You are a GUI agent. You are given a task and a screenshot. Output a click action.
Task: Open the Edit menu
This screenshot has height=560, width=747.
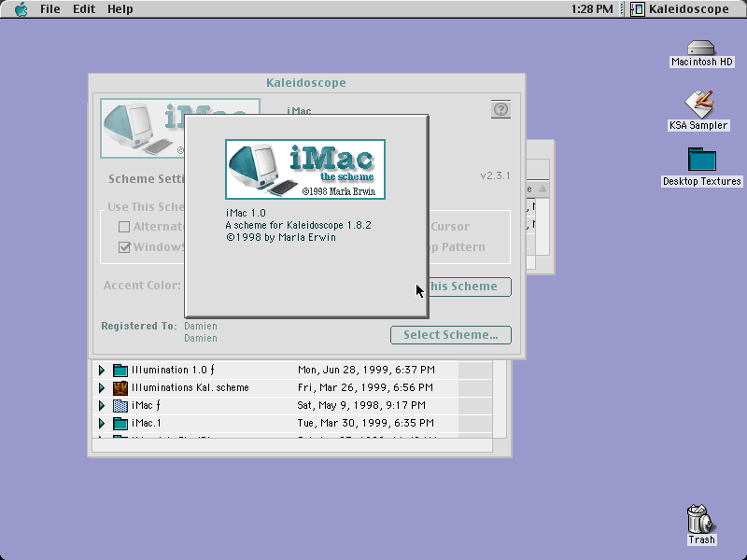pyautogui.click(x=84, y=9)
